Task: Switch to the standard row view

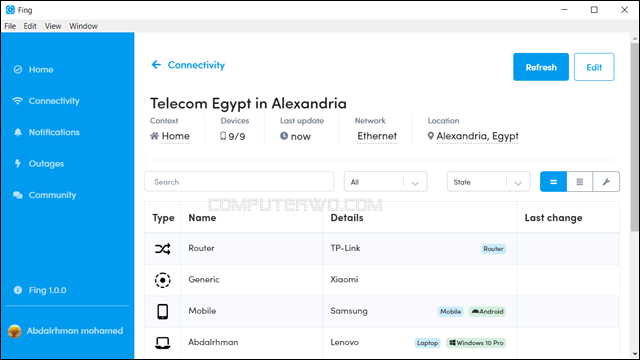Action: point(553,182)
